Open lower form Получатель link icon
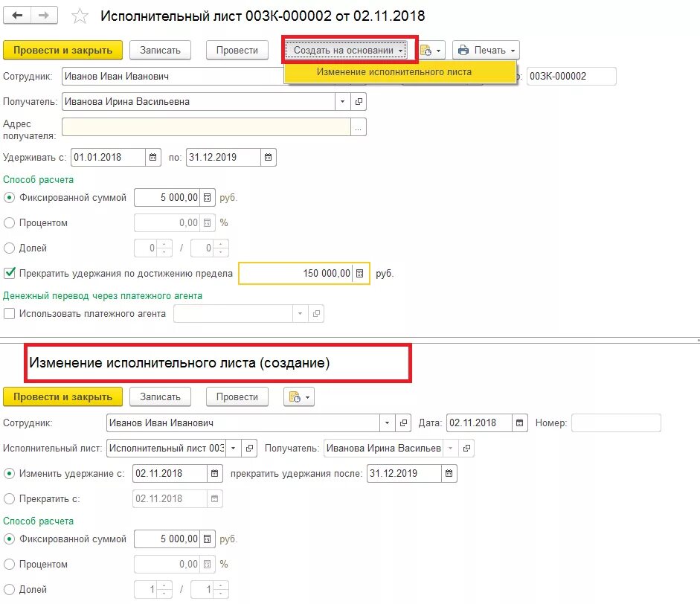Screen dimensions: 700x604 tap(466, 449)
